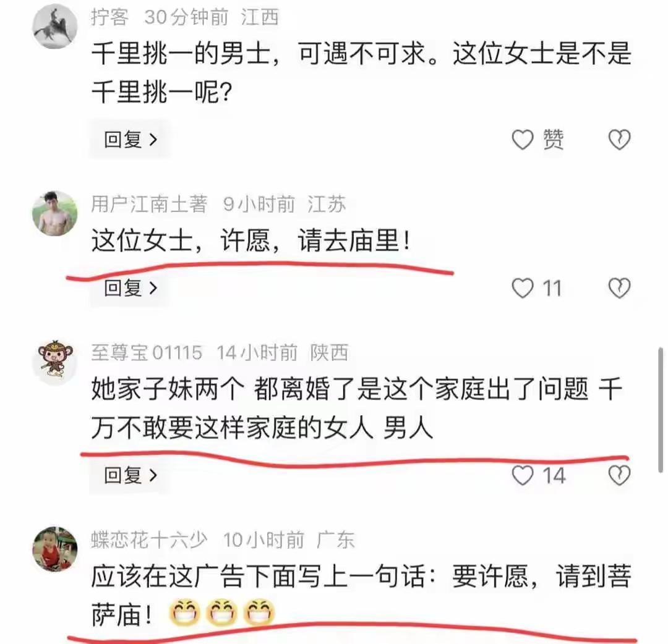Like the comment by 拧客
The image size is (668, 644).
click(x=522, y=140)
